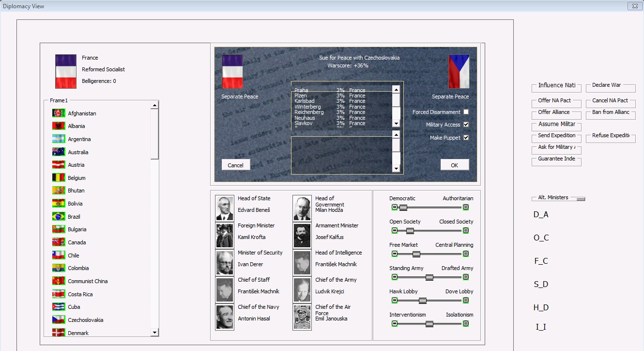Click Milan Hodža Head of Government portrait
644x351 pixels.
[x=302, y=208]
